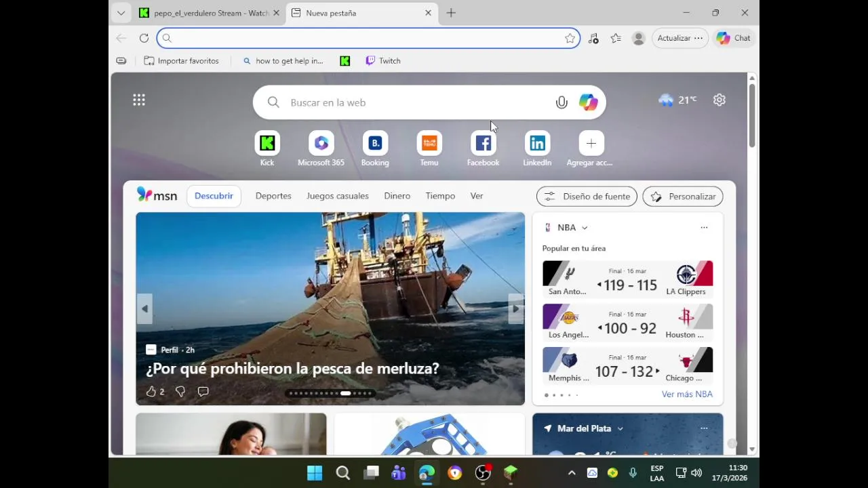Open a new tab with plus button
Screen dimensions: 868x488
point(451,13)
